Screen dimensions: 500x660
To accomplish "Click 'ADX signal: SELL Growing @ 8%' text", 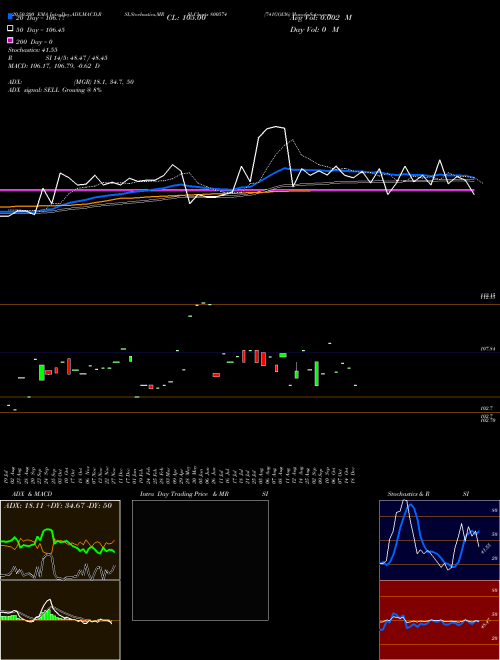I will click(55, 90).
